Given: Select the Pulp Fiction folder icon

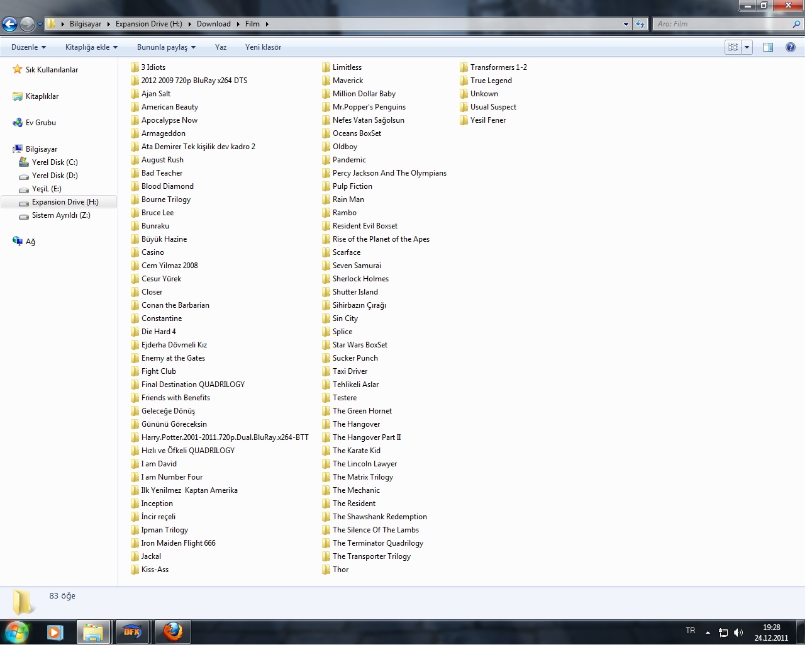Looking at the screenshot, I should tap(326, 186).
